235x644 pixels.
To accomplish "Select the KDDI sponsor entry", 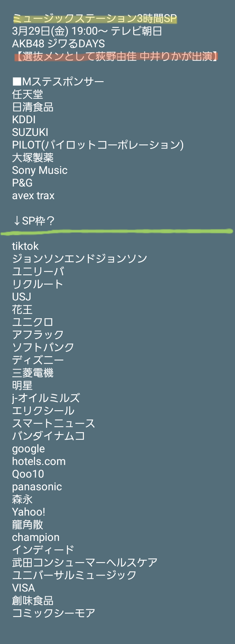I will [x=24, y=120].
